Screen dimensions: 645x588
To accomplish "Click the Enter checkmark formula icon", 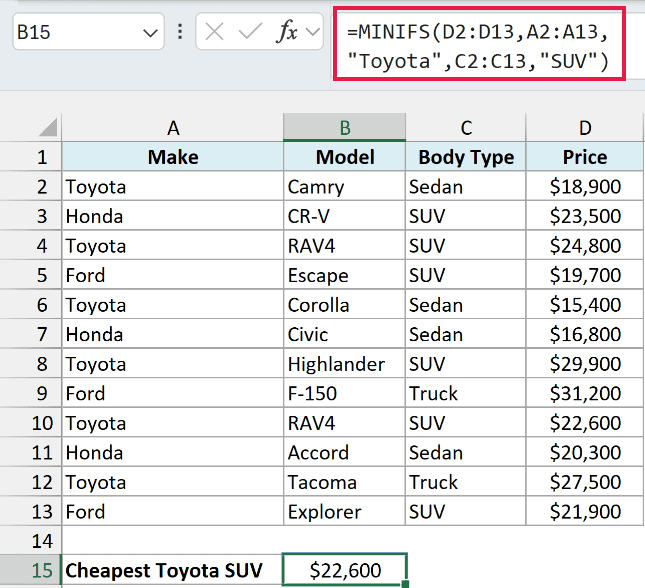I will [x=250, y=32].
